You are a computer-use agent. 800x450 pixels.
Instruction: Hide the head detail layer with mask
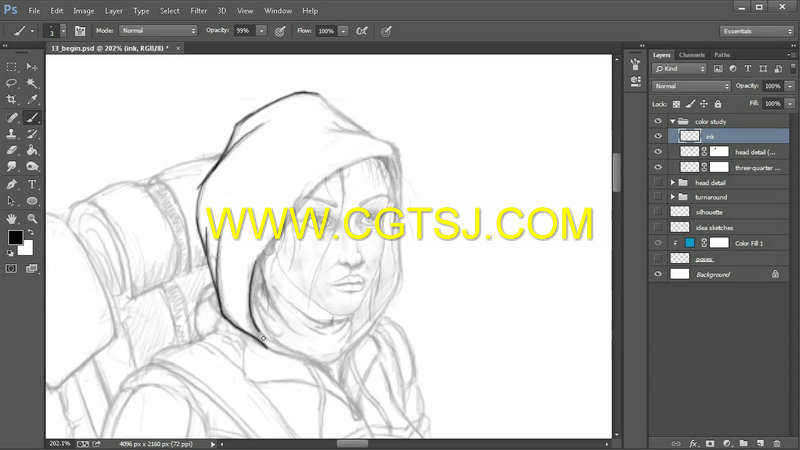[x=658, y=152]
